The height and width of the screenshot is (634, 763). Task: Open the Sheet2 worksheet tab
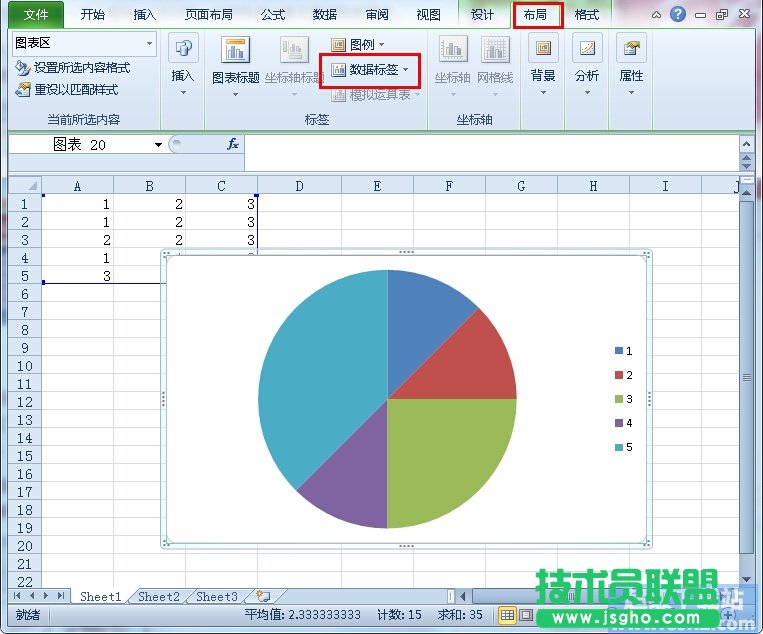click(x=159, y=597)
